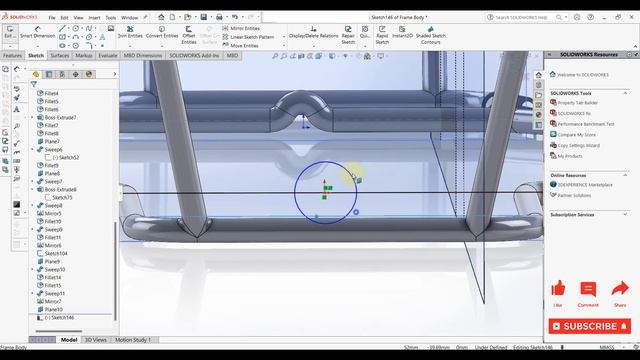Switch to the Markup tab
The image size is (640, 360).
[84, 56]
